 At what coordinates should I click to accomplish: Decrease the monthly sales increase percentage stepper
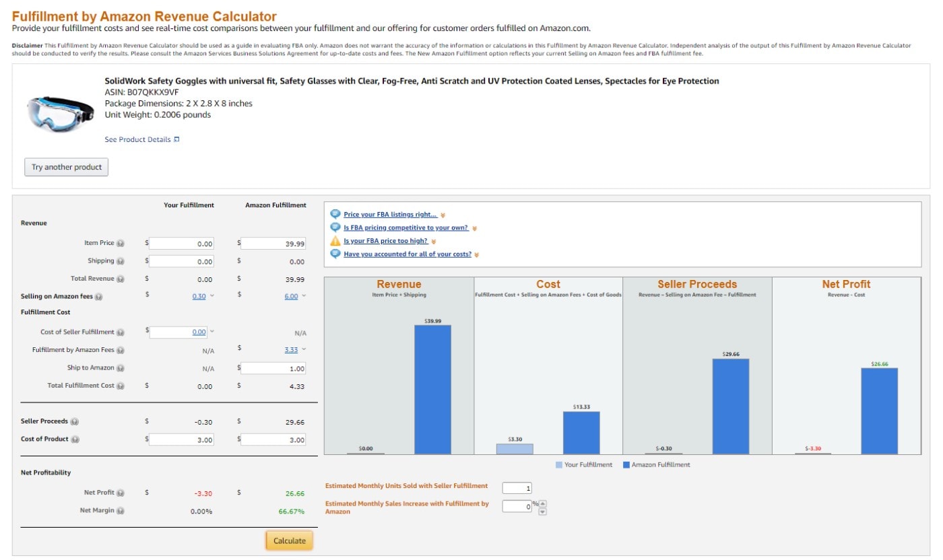click(x=543, y=512)
